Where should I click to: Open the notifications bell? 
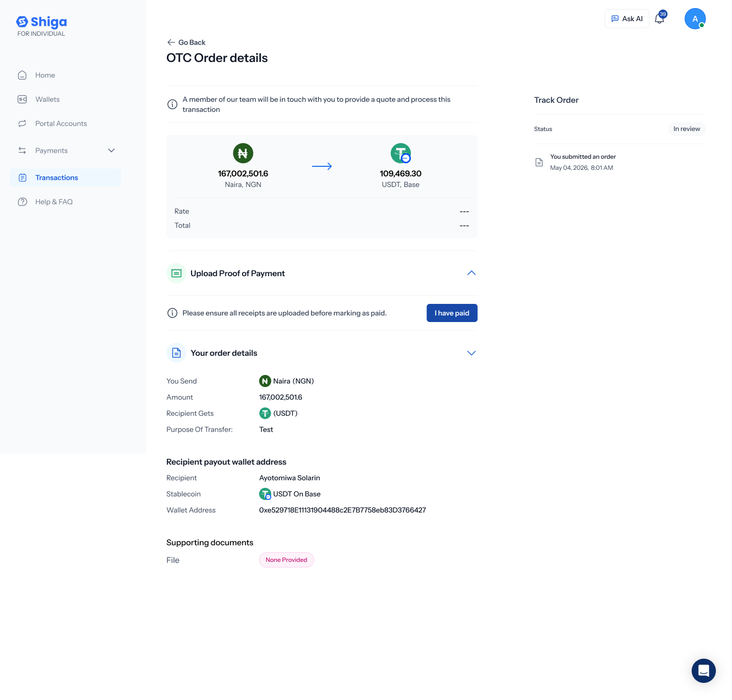tap(659, 19)
